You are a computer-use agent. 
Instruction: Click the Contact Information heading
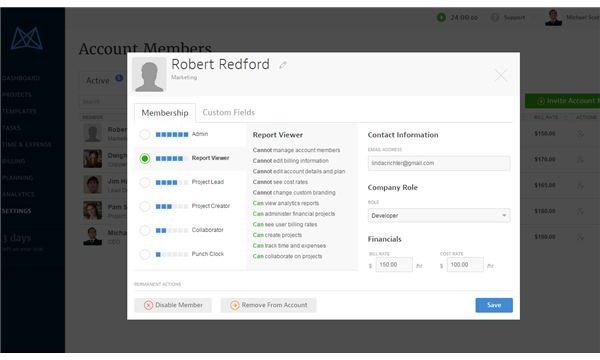point(403,135)
